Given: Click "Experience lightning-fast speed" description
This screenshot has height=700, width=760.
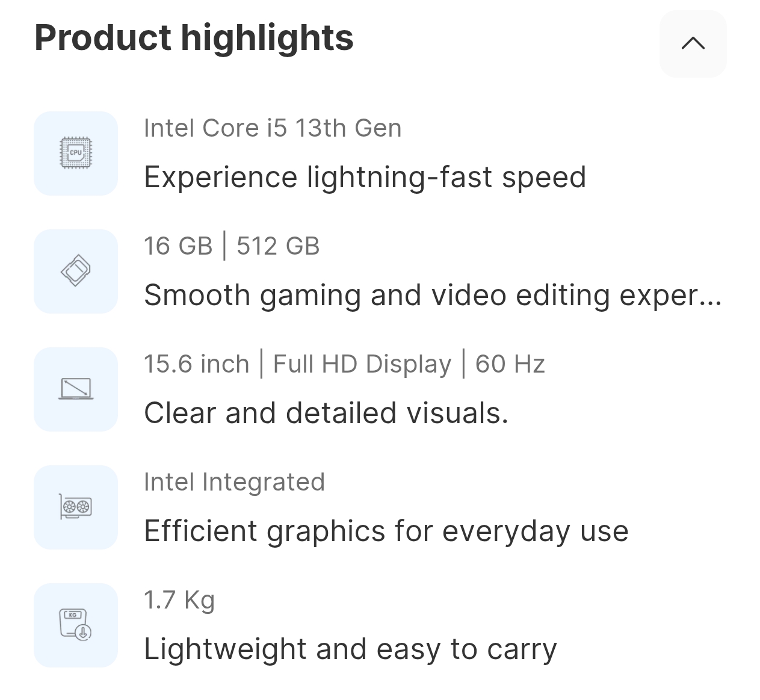Looking at the screenshot, I should pos(365,178).
